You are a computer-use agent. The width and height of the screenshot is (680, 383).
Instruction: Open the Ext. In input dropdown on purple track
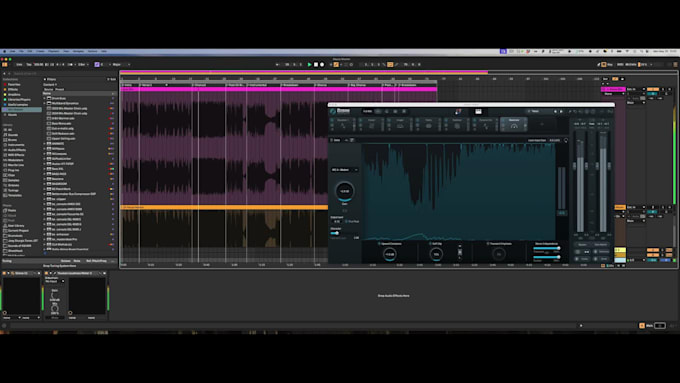coord(636,89)
